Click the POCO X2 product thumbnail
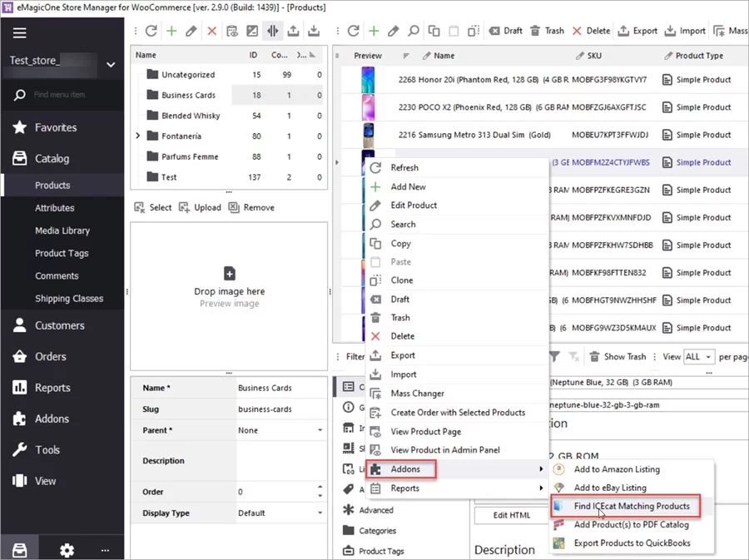 coord(369,107)
